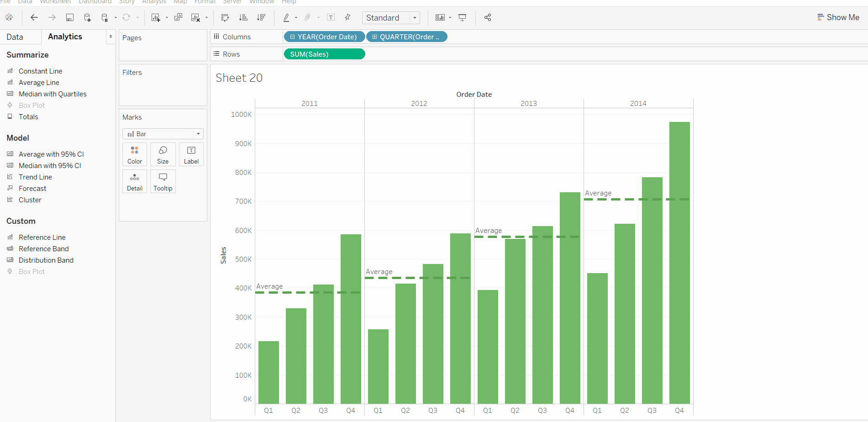The width and height of the screenshot is (868, 422).
Task: Open a new data source
Action: pyautogui.click(x=87, y=17)
